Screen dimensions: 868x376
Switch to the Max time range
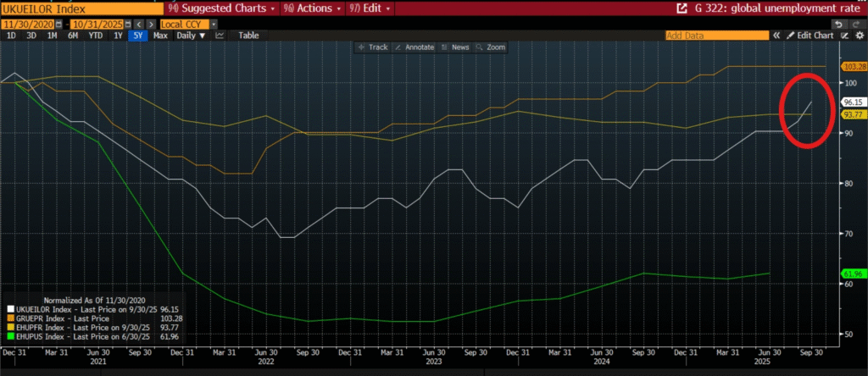(x=160, y=36)
